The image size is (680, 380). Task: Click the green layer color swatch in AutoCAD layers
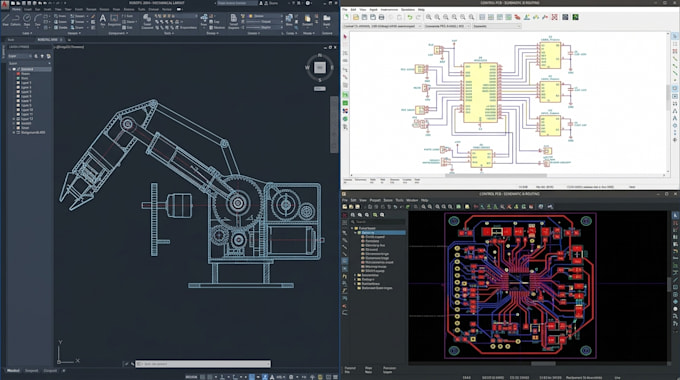(18, 78)
